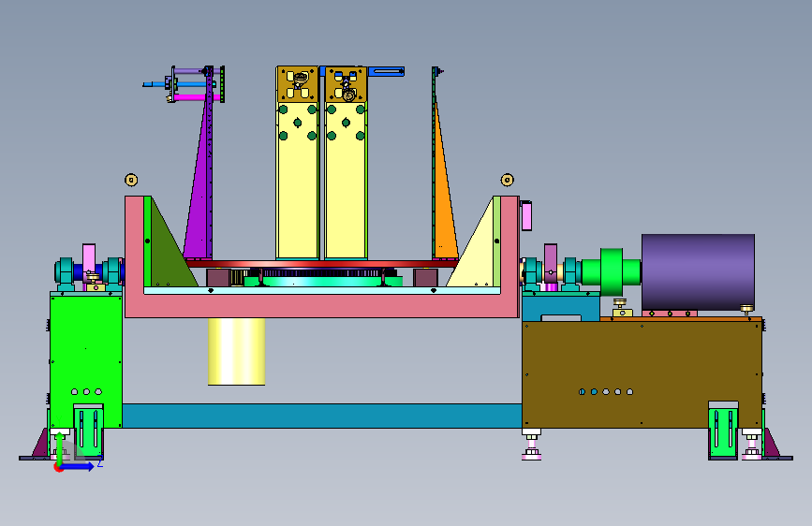Select the right maroon block under turntable

[x=425, y=277]
